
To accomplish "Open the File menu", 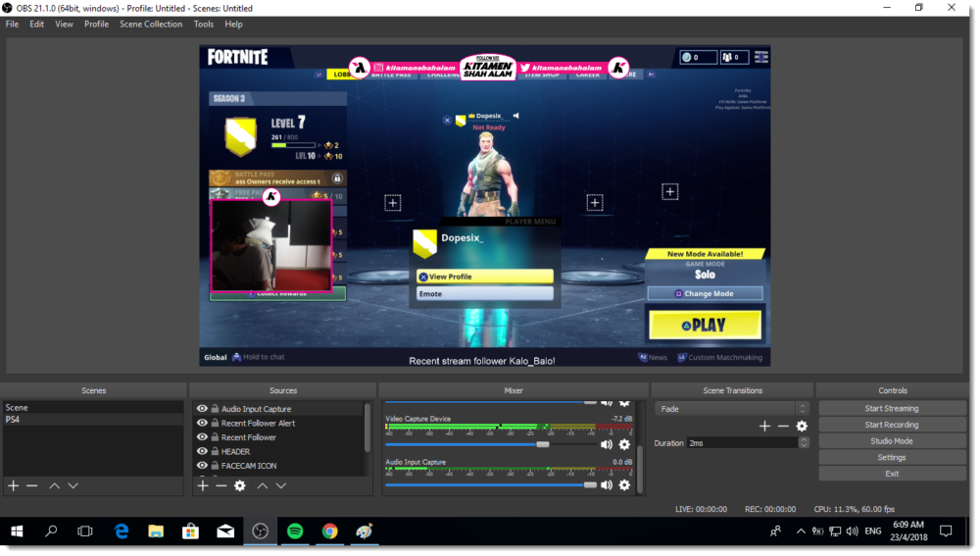I will (12, 25).
